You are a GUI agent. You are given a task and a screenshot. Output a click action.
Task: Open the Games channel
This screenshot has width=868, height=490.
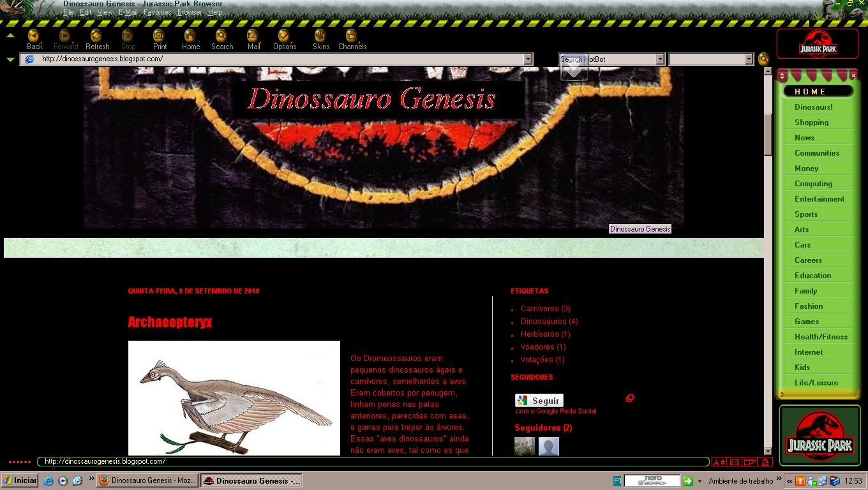(806, 322)
